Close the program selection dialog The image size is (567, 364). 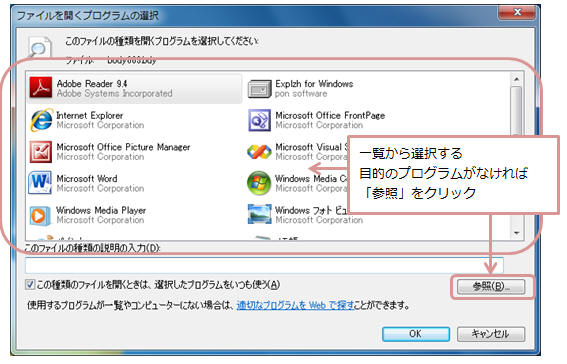coord(516,13)
